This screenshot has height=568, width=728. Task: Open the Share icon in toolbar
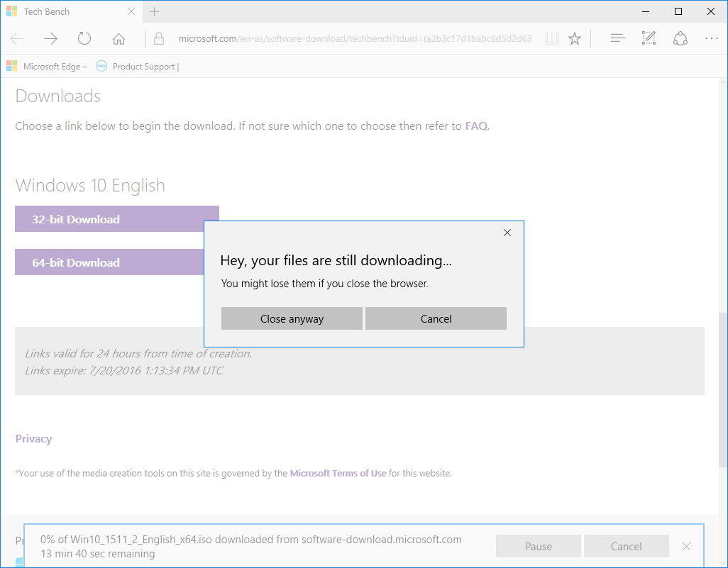tap(680, 38)
